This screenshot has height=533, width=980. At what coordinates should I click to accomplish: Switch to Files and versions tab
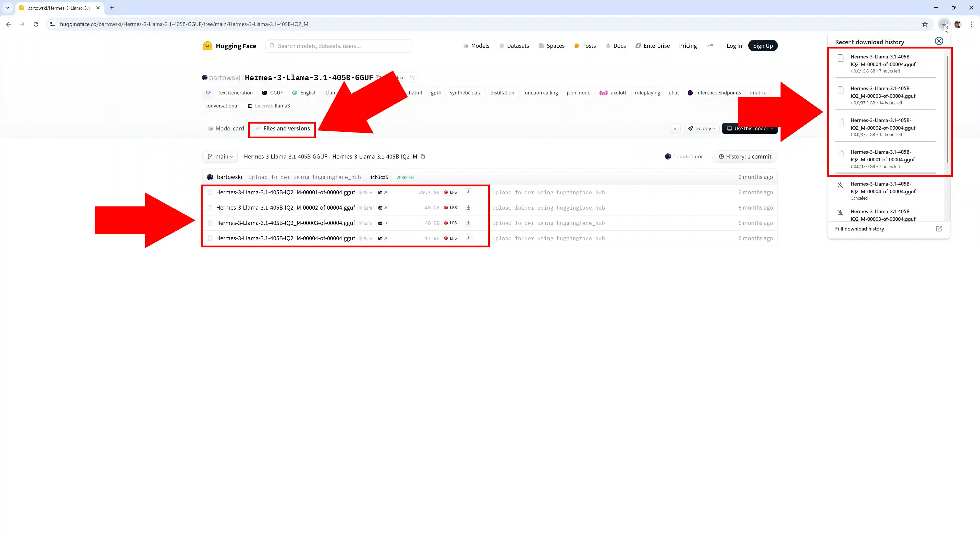[282, 128]
